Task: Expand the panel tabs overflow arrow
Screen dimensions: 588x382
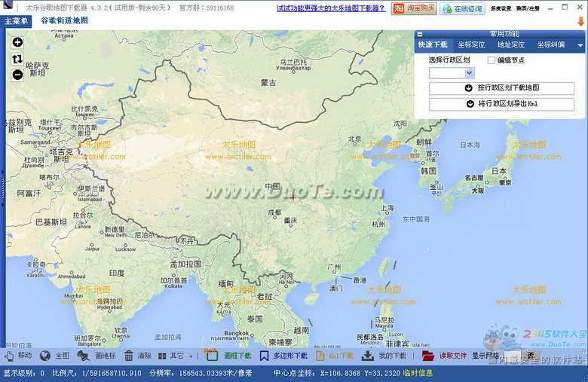Action: click(x=580, y=45)
